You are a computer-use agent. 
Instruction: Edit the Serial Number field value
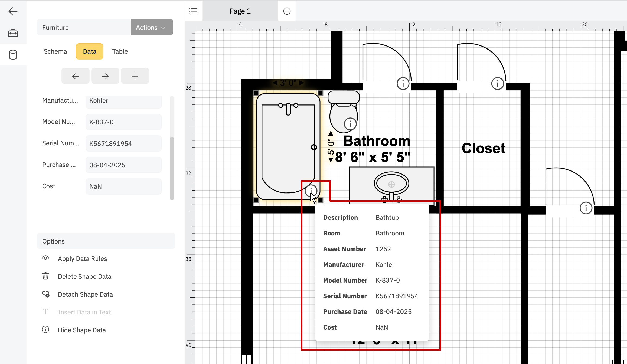123,143
